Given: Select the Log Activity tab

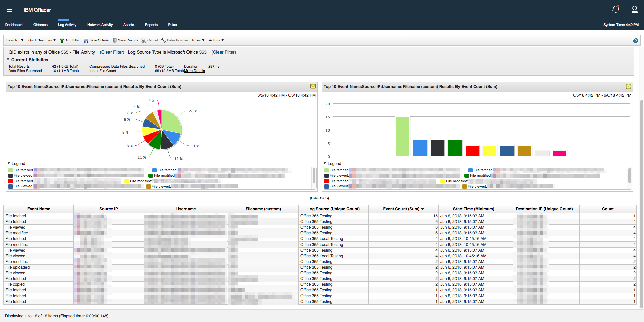Looking at the screenshot, I should click(x=67, y=25).
